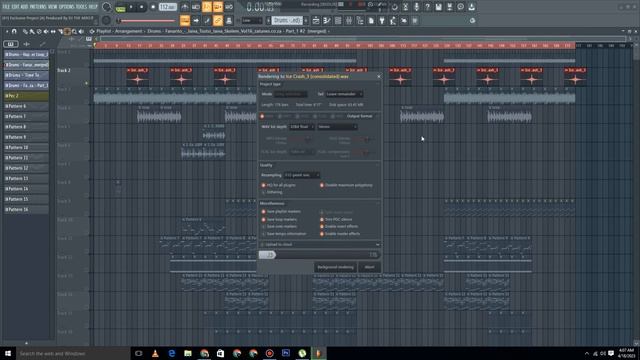Click the Windows Start button
This screenshot has width=640, height=360.
7,353
